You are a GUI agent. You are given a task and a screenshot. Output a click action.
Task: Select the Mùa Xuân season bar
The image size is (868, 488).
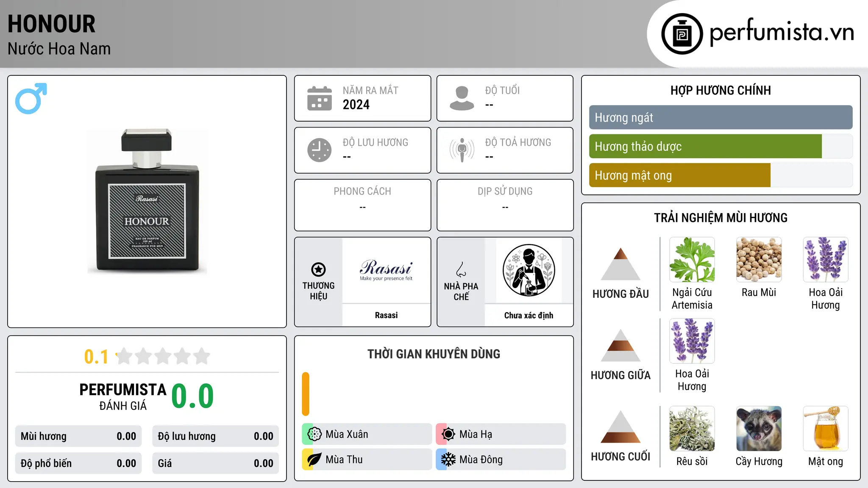[367, 434]
